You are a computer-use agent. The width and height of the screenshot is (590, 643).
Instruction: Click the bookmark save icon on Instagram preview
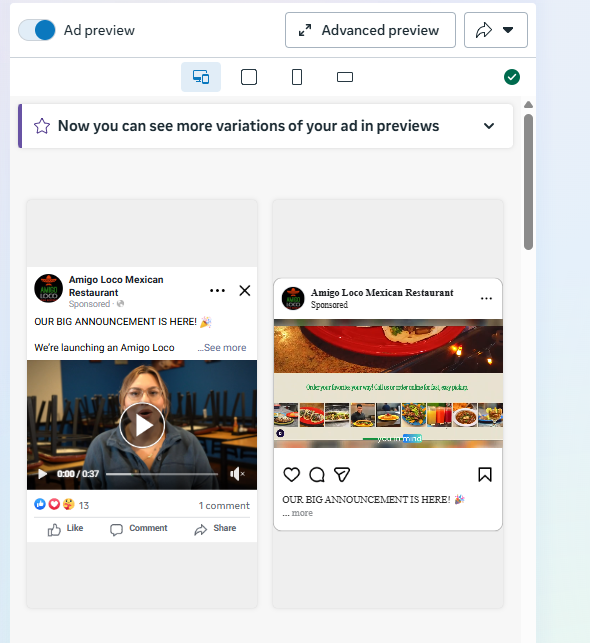pyautogui.click(x=485, y=474)
